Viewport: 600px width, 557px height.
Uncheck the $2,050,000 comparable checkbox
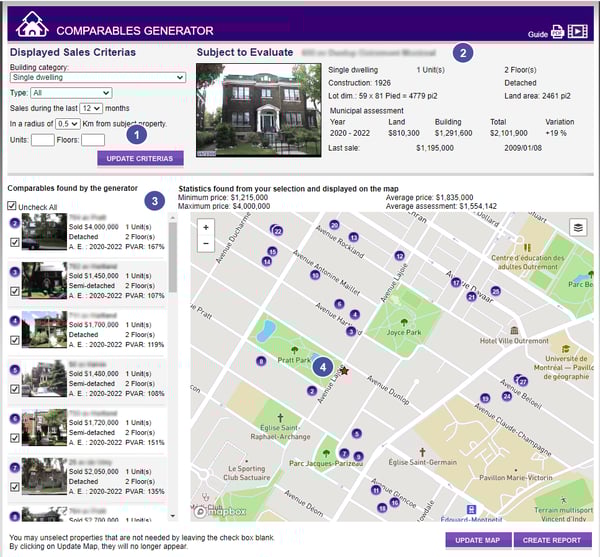point(15,487)
